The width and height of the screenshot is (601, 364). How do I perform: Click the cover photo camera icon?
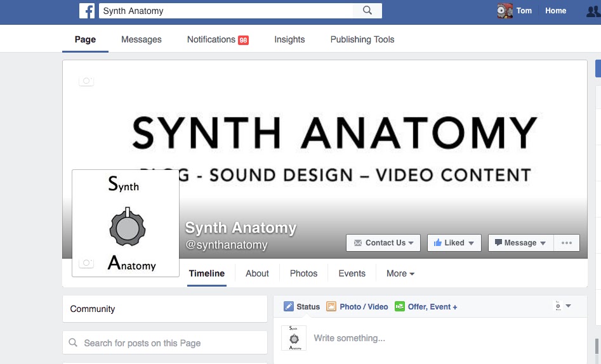pyautogui.click(x=86, y=81)
